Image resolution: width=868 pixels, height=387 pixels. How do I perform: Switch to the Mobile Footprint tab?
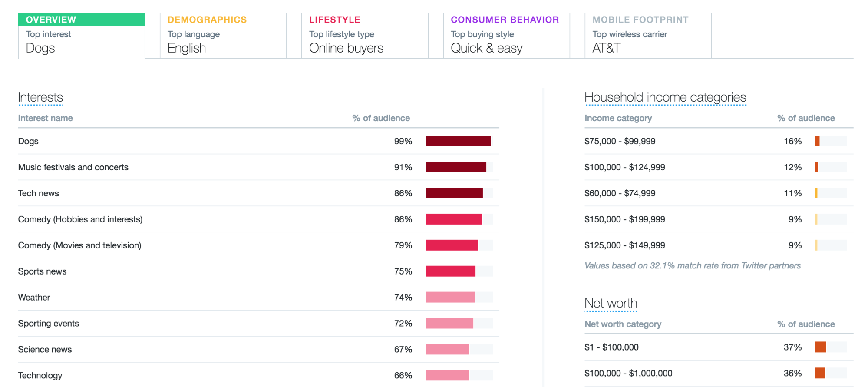tap(647, 35)
